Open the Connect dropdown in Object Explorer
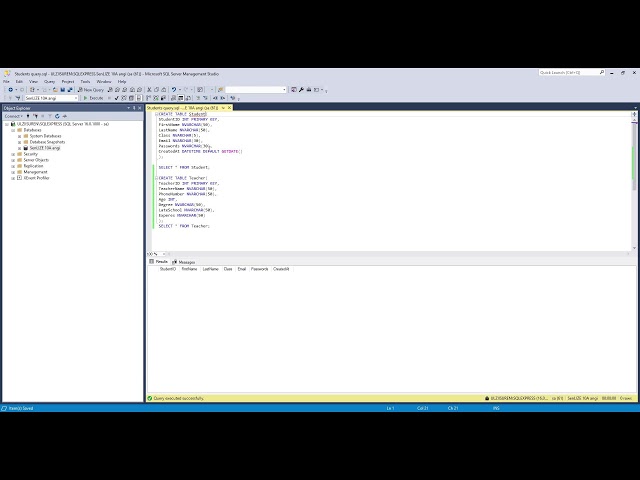Image resolution: width=640 pixels, height=480 pixels. (x=13, y=116)
